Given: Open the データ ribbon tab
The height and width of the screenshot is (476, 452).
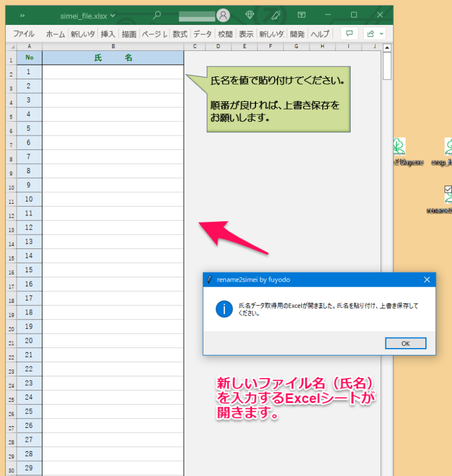Looking at the screenshot, I should click(x=202, y=34).
